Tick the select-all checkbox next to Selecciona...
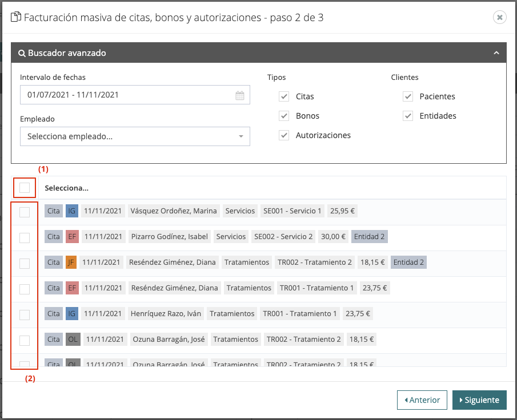 25,188
